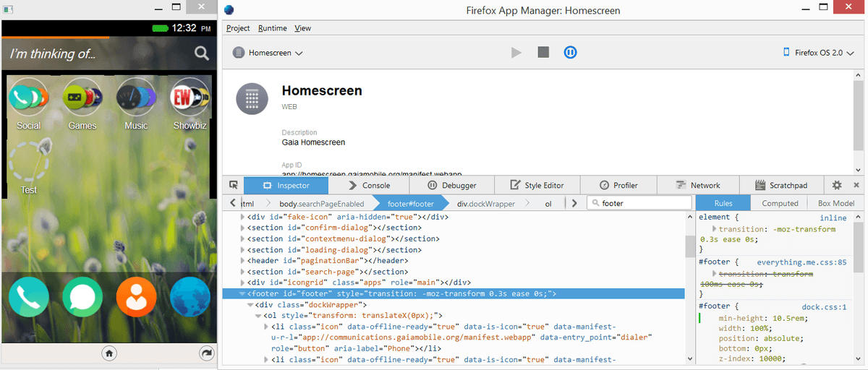Expand the paginationBar header node

(x=243, y=261)
